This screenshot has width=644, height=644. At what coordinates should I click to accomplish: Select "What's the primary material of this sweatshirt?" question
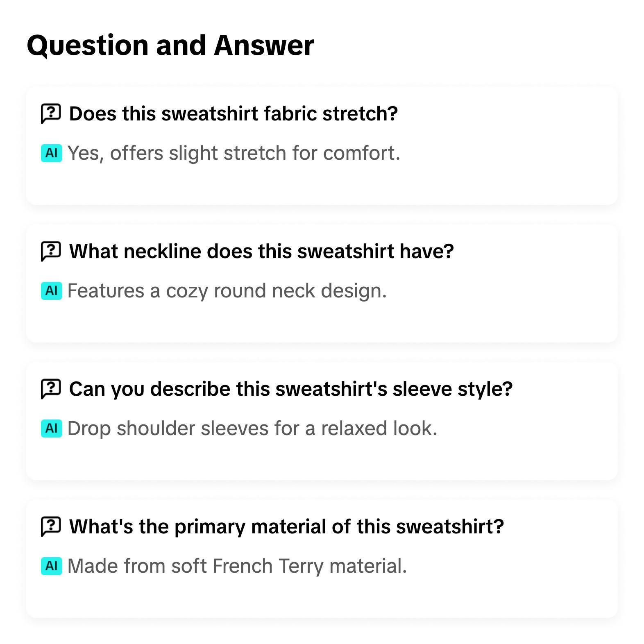click(x=286, y=526)
